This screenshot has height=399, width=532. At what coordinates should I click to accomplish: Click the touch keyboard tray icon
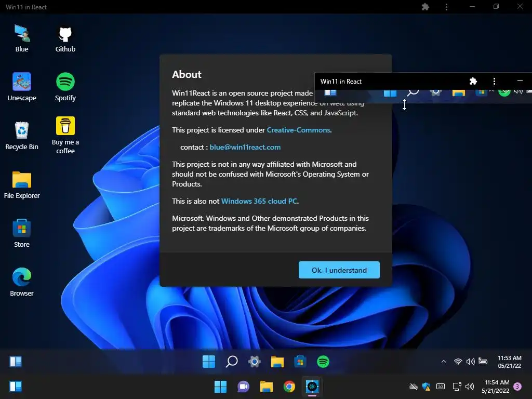pyautogui.click(x=441, y=387)
